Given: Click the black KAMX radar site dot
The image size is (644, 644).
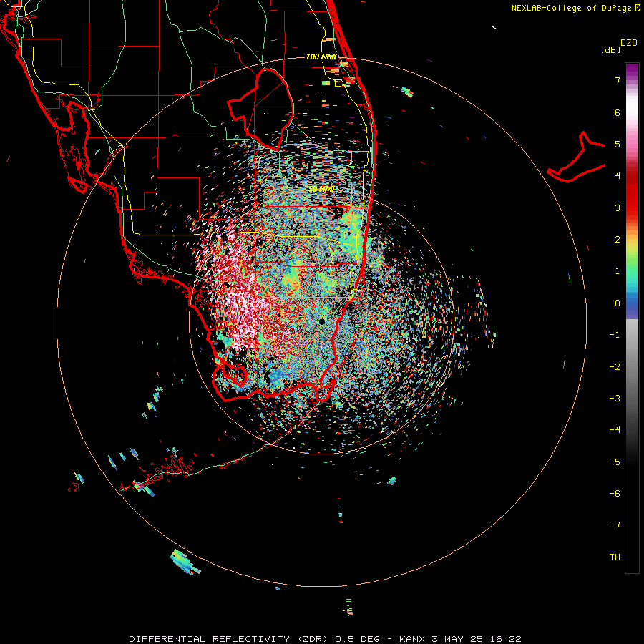Looking at the screenshot, I should (x=322, y=321).
